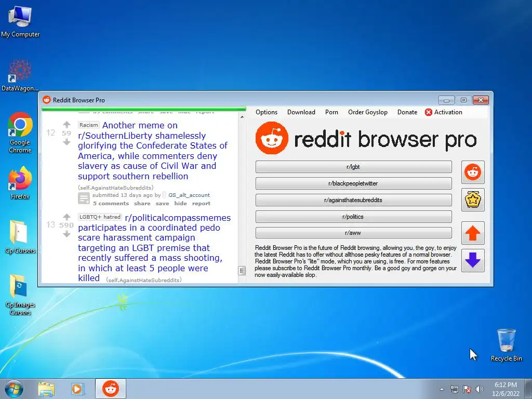Upvote the LGBTQ+ hatred post number 13
Image resolution: width=532 pixels, height=399 pixels.
[x=67, y=217]
